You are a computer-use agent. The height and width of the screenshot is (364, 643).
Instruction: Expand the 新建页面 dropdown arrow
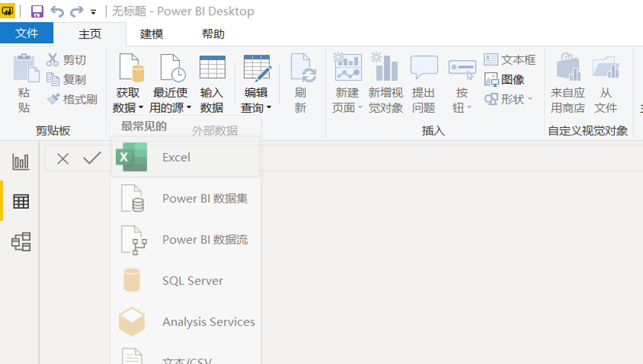(x=360, y=108)
